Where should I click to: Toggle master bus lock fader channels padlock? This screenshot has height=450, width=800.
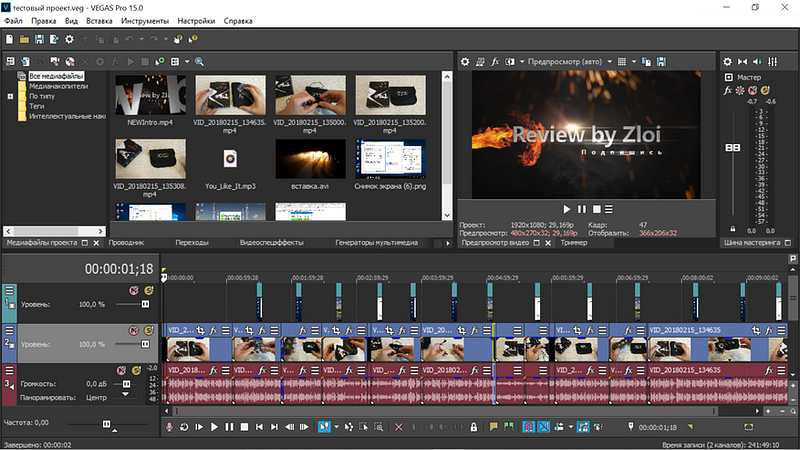pyautogui.click(x=733, y=229)
